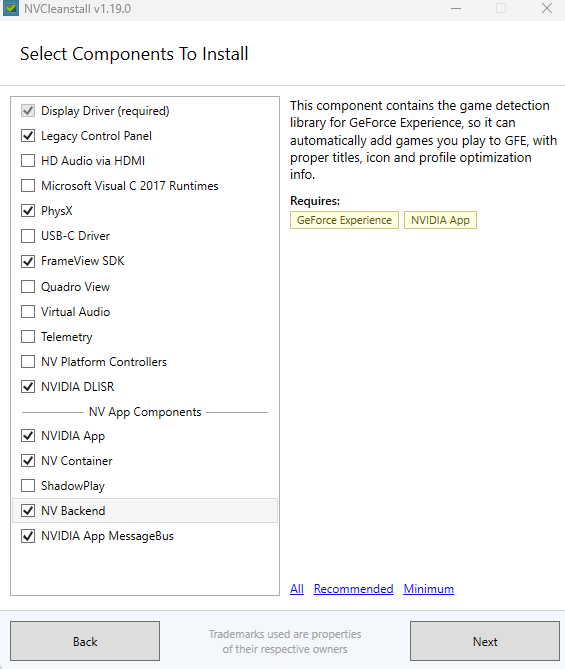
Task: Uncheck the Legacy Control Panel checkbox
Action: (28, 136)
